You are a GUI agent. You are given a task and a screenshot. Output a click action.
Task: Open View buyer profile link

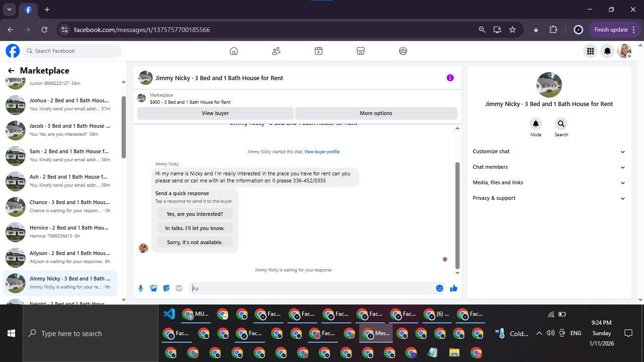[x=322, y=152]
